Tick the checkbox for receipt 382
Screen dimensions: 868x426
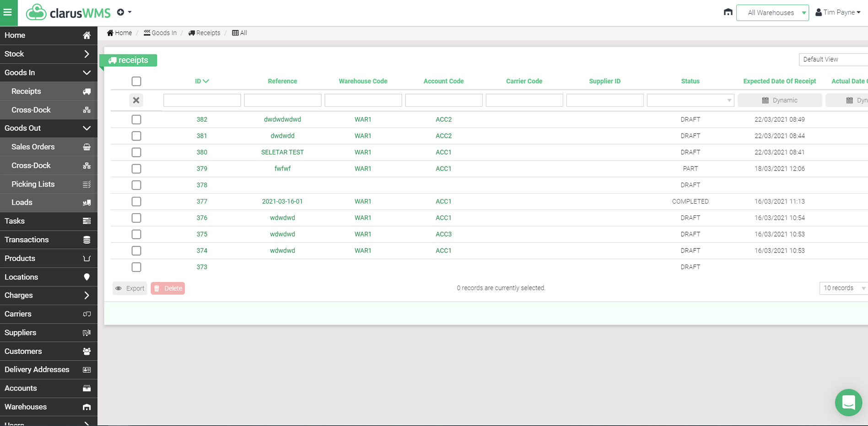coord(136,119)
